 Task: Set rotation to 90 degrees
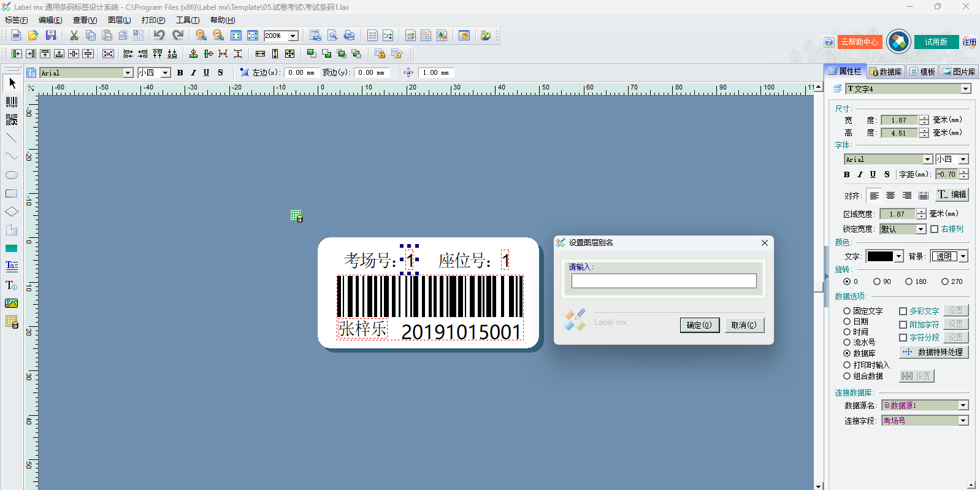pyautogui.click(x=877, y=281)
